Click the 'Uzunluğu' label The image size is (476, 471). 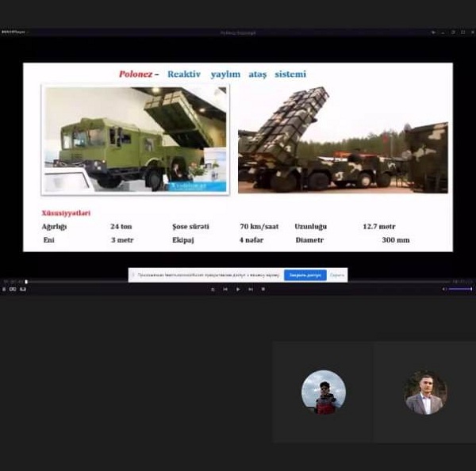coord(310,227)
